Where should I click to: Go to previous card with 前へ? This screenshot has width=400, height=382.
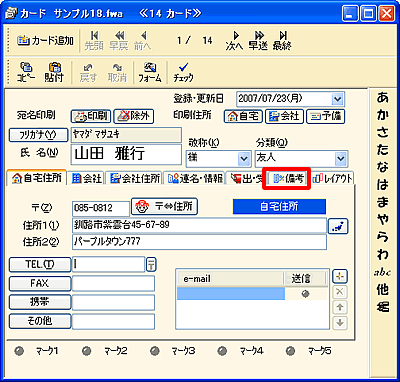(x=143, y=41)
